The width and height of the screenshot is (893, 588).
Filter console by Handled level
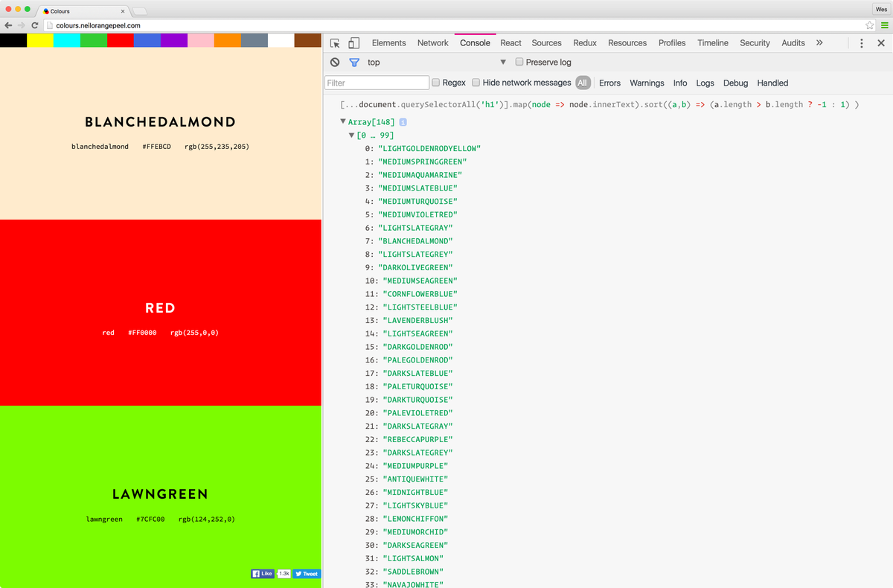(772, 83)
